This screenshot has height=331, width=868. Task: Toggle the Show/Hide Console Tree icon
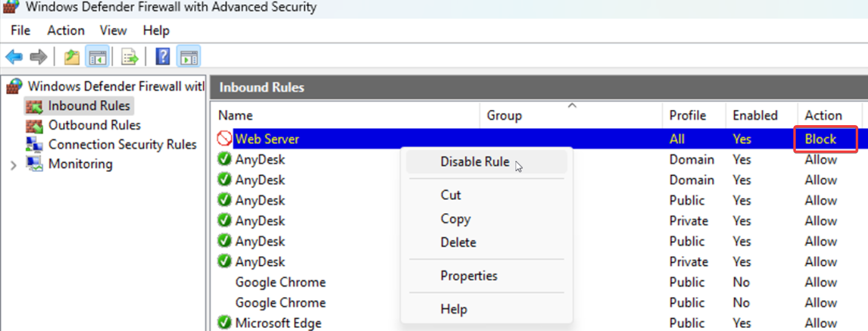point(97,58)
